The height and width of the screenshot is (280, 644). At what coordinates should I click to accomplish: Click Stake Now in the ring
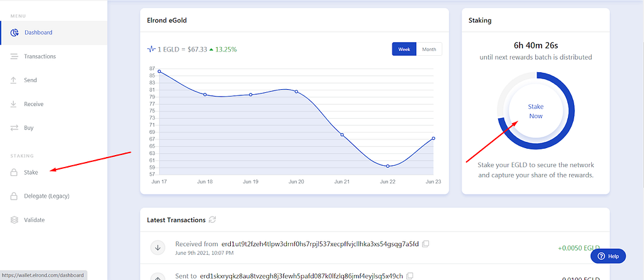536,111
